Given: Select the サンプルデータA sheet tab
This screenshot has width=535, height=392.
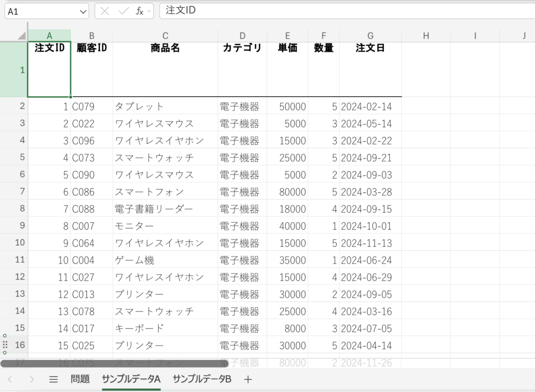Looking at the screenshot, I should [x=131, y=379].
